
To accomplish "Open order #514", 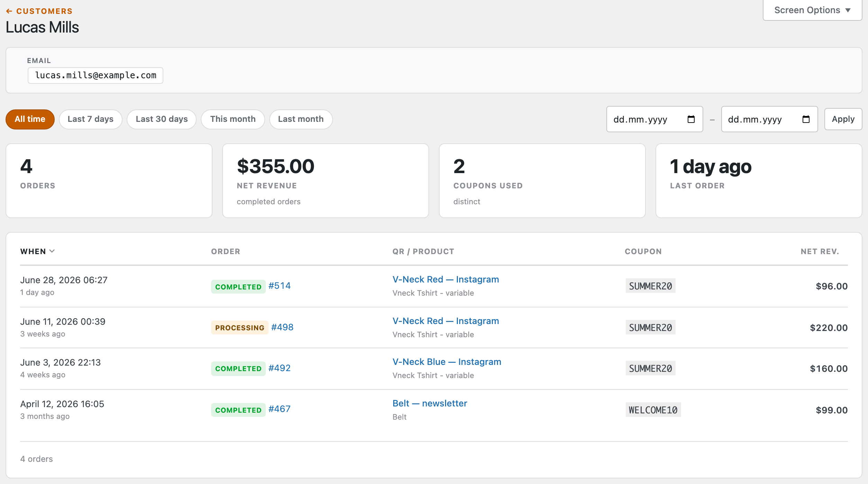I will [279, 286].
